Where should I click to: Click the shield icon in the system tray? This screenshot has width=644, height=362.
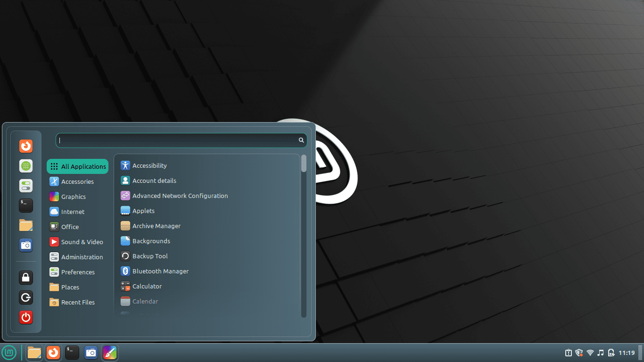point(579,353)
